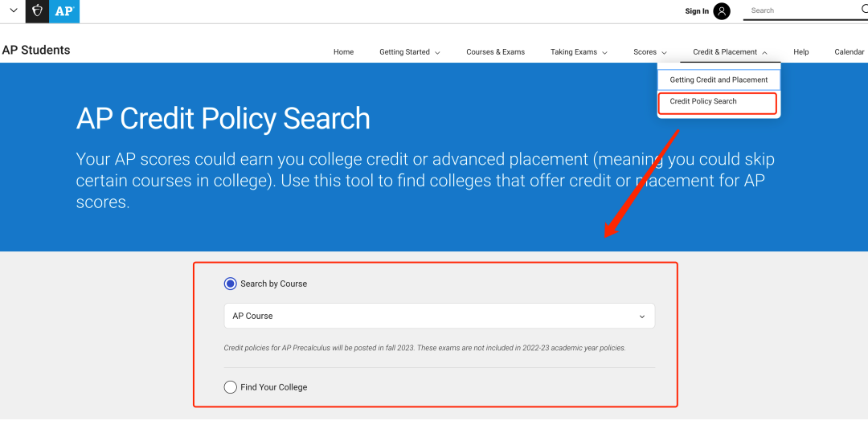
Task: Open the Help link
Action: point(800,52)
